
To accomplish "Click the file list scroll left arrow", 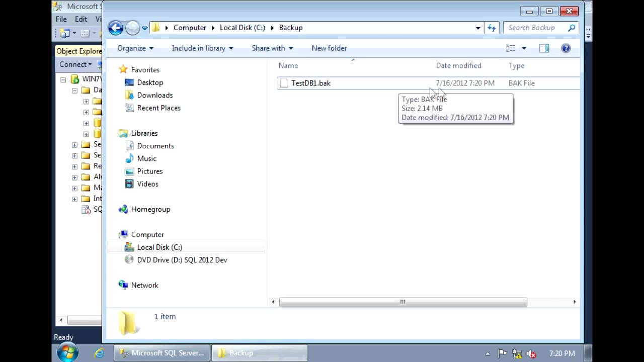I will point(273,302).
